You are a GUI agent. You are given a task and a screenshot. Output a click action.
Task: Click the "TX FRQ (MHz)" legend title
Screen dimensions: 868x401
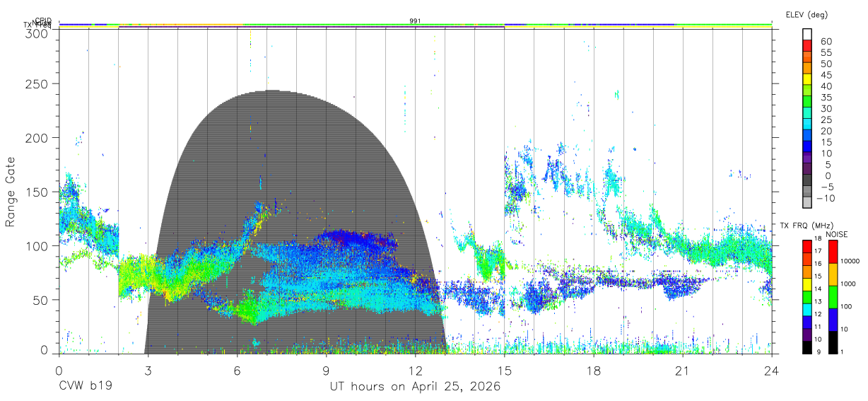(805, 226)
